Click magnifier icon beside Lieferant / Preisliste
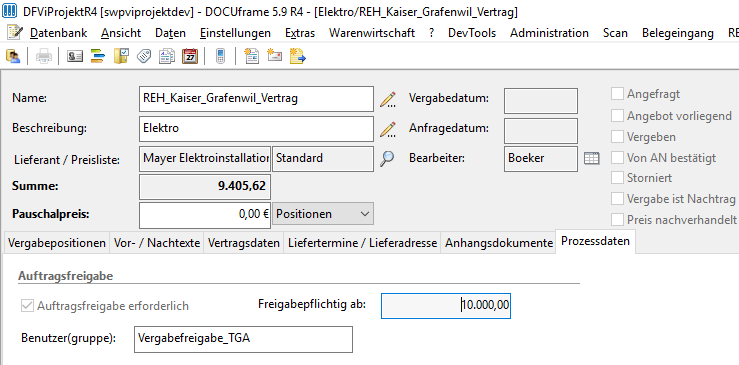739x365 pixels. [387, 158]
